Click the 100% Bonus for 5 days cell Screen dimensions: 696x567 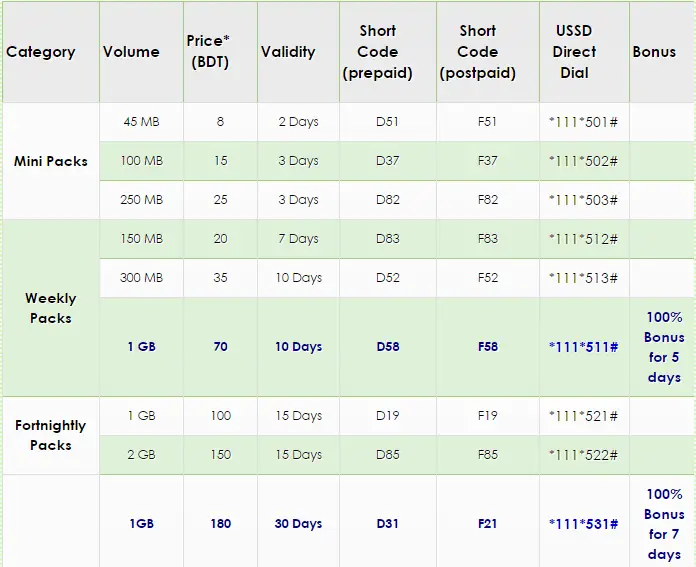(663, 347)
